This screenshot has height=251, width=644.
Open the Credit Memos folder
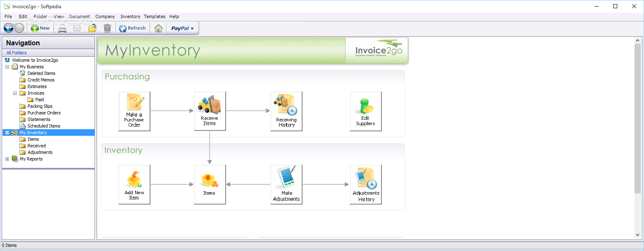pyautogui.click(x=41, y=80)
